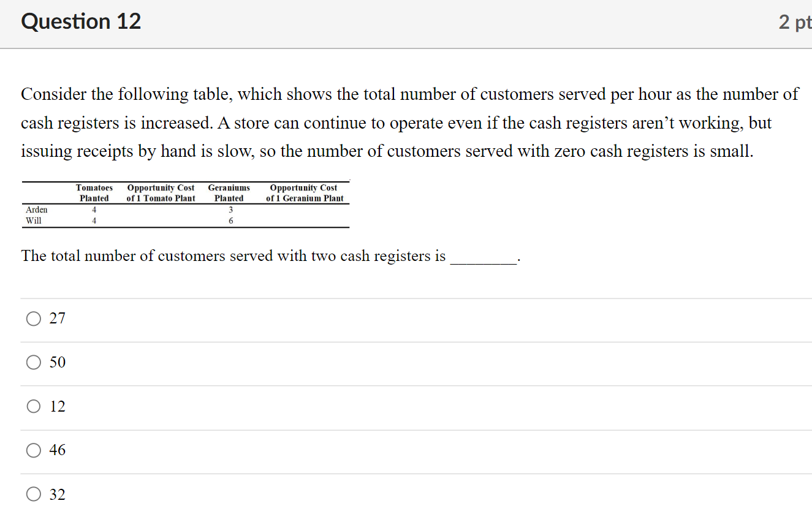Viewport: 812px width, 528px height.
Task: Click the Opportunity Cost of 1 Tomato Plant header
Action: pos(161,193)
